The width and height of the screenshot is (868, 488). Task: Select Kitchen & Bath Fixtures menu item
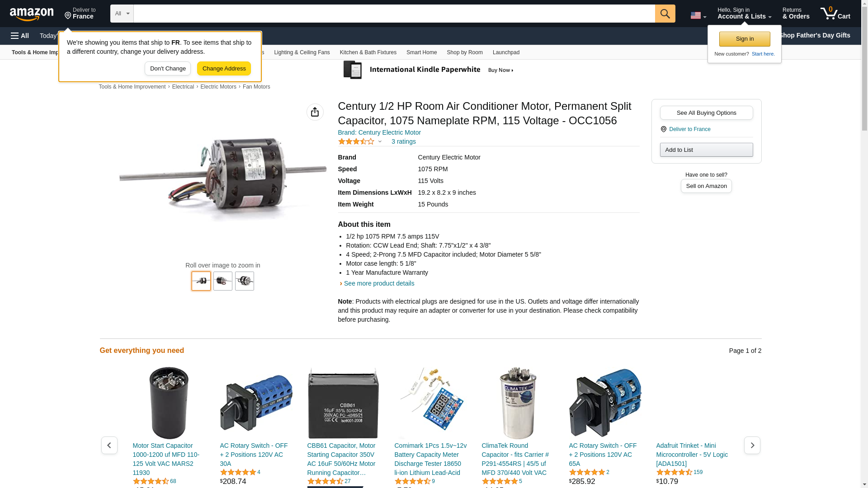[368, 52]
